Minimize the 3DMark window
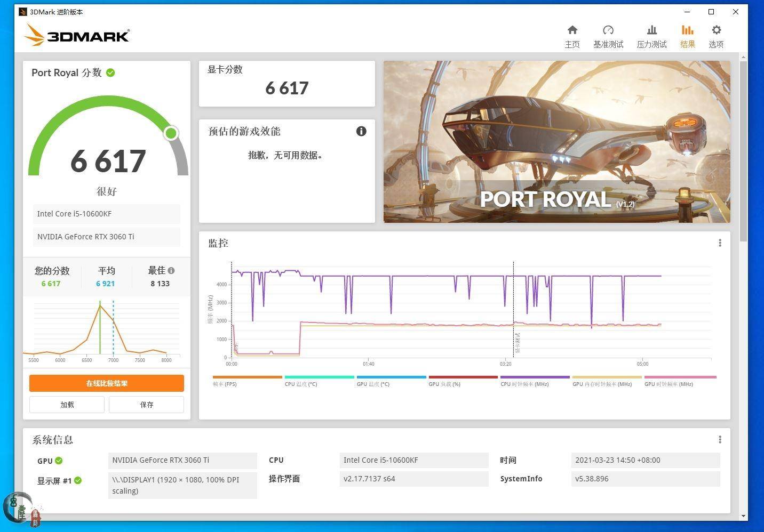The width and height of the screenshot is (764, 532). (x=687, y=12)
